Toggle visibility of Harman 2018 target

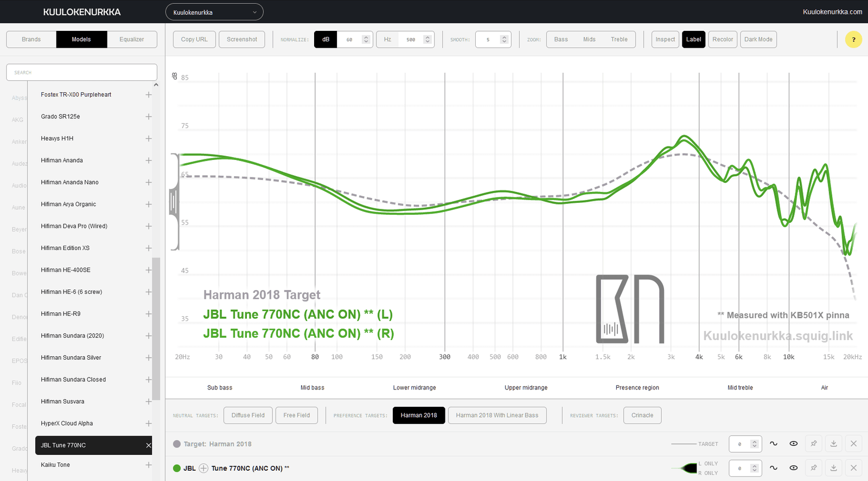793,444
